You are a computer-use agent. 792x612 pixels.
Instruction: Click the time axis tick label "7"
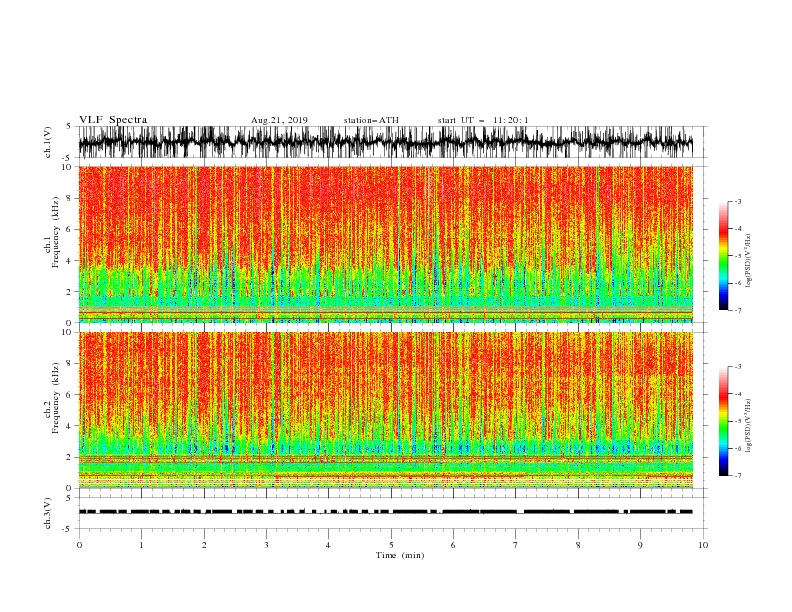click(516, 545)
